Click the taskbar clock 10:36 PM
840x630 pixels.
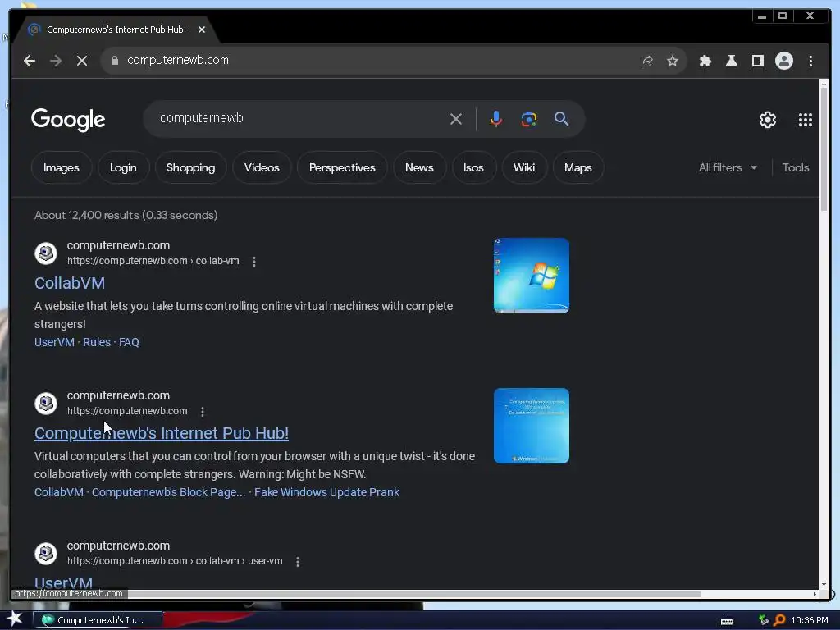point(810,620)
